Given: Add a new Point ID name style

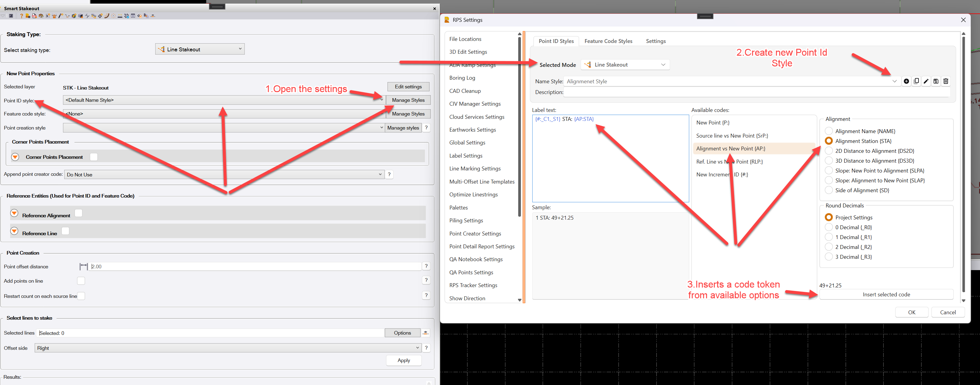Looking at the screenshot, I should click(906, 81).
